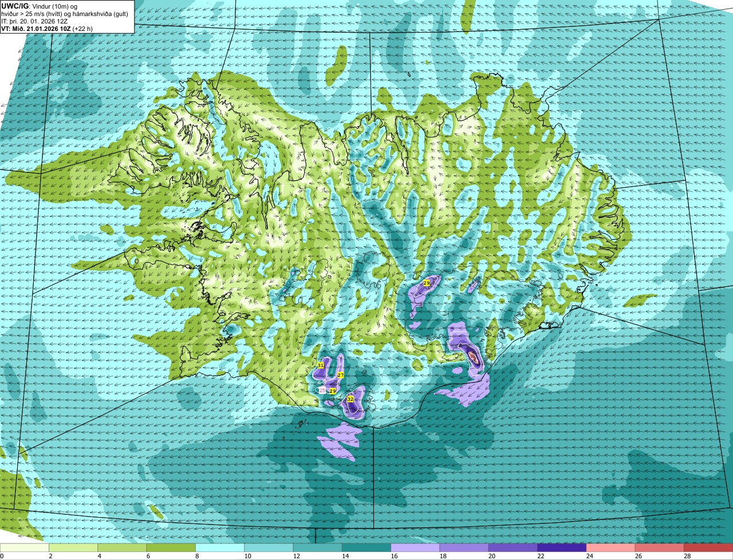Image resolution: width=733 pixels, height=560 pixels.
Task: Choose the red above-28 m/s legend swatch
Action: click(708, 547)
